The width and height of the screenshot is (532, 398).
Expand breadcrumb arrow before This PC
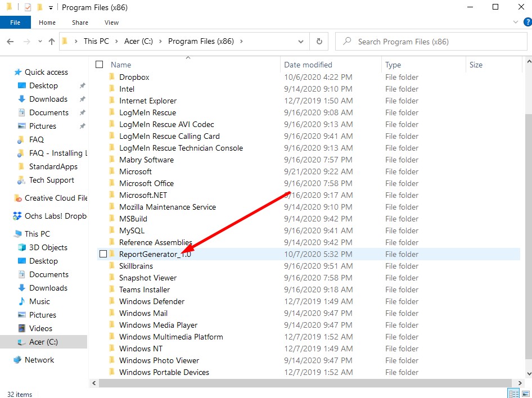click(76, 42)
